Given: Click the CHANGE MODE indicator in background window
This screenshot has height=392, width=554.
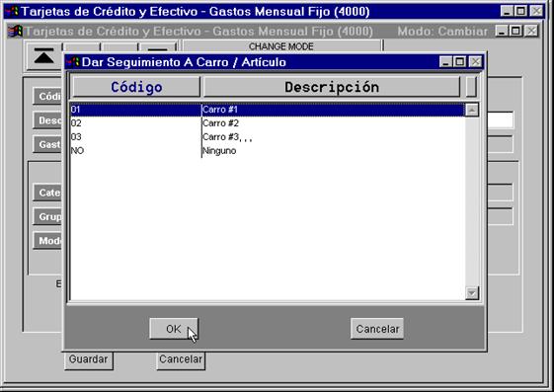Looking at the screenshot, I should click(281, 46).
